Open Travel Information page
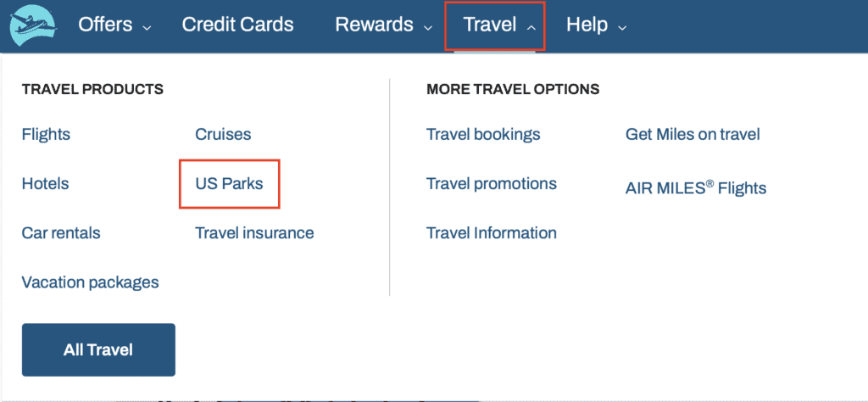The width and height of the screenshot is (868, 402). [492, 232]
